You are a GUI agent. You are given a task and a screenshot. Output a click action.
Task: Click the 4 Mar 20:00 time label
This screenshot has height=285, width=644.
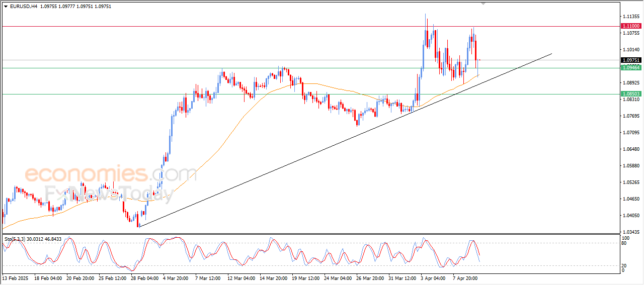point(176,277)
